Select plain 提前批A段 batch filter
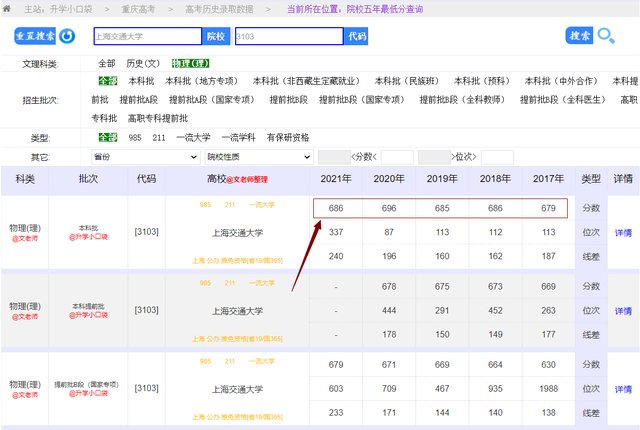Screen dimensions: 640x430 tap(139, 100)
